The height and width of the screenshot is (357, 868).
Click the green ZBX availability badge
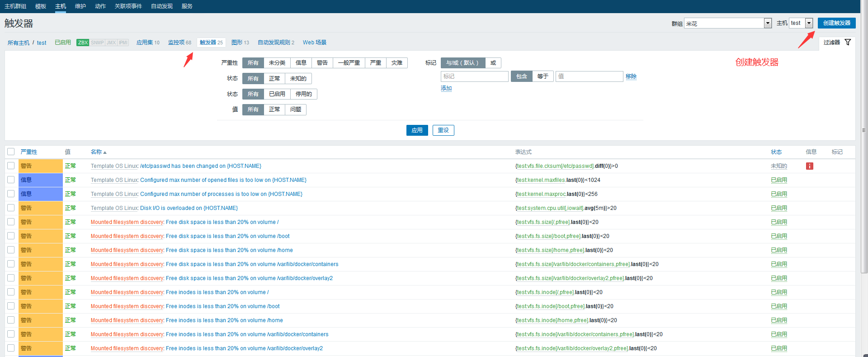pos(83,43)
